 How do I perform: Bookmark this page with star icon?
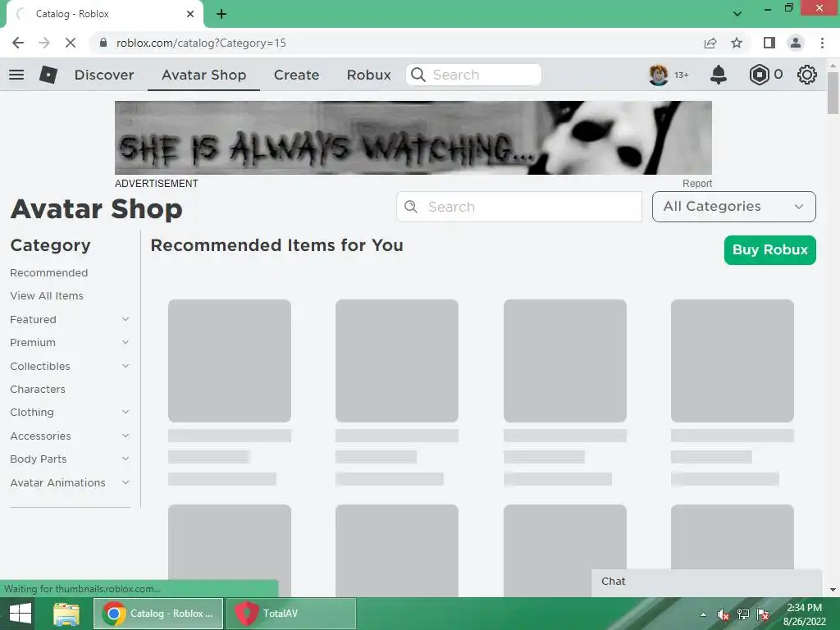(737, 43)
